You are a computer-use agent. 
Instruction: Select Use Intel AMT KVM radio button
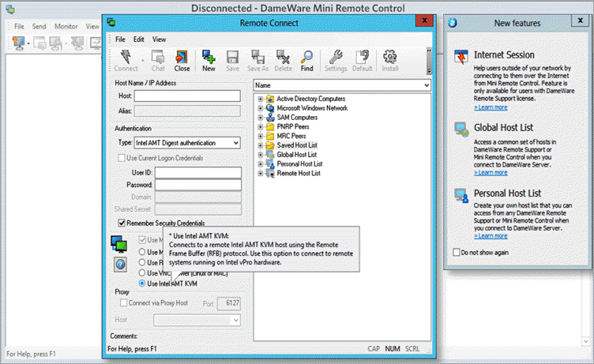coord(142,283)
